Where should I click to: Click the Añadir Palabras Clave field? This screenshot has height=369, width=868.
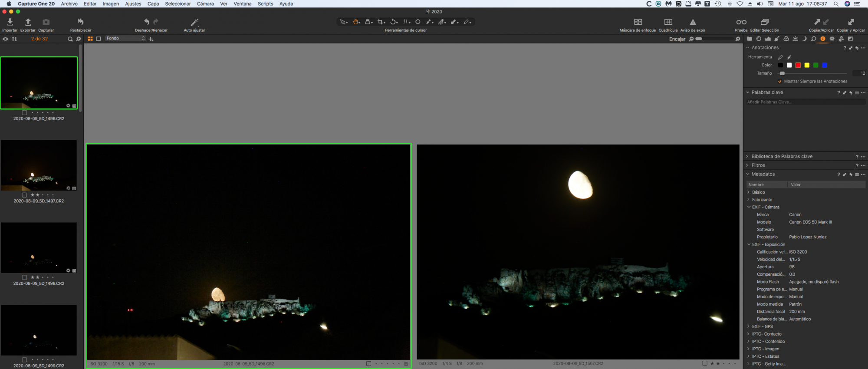click(x=805, y=102)
